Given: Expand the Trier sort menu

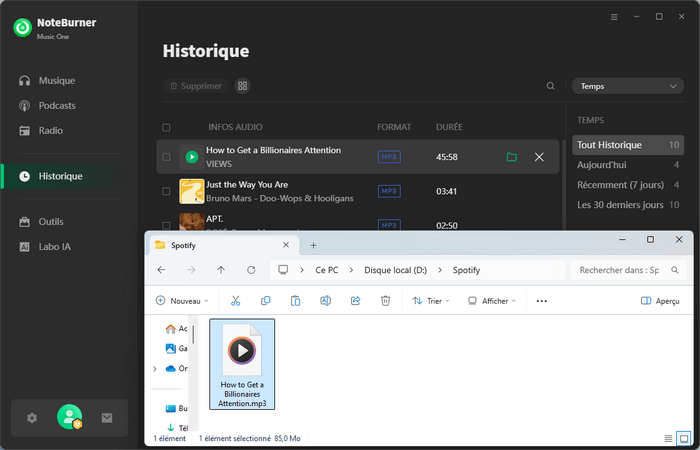Looking at the screenshot, I should click(431, 300).
